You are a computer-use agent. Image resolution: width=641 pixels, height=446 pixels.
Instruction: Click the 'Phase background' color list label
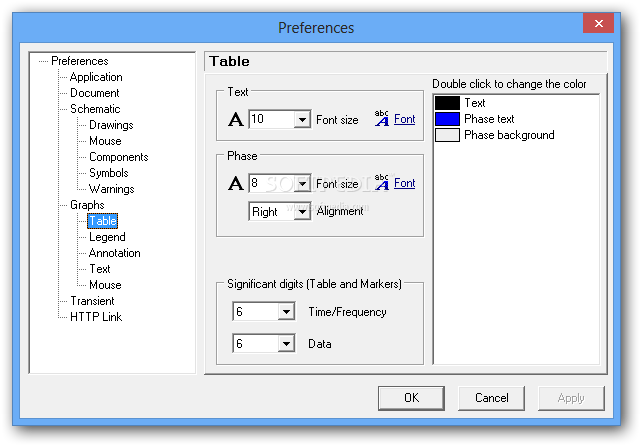point(509,135)
